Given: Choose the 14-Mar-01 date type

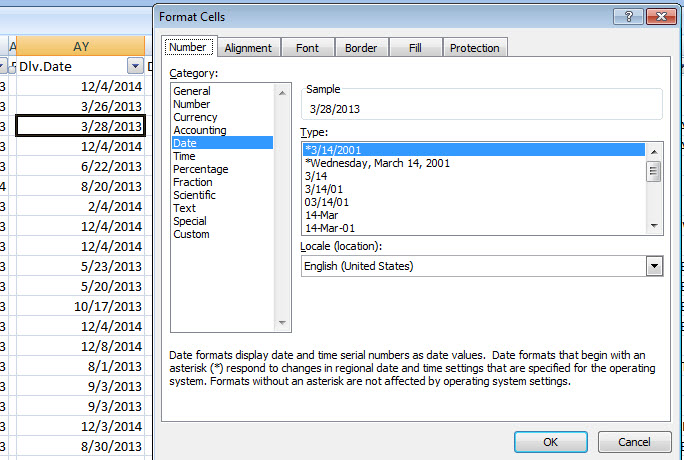Looking at the screenshot, I should pos(329,228).
